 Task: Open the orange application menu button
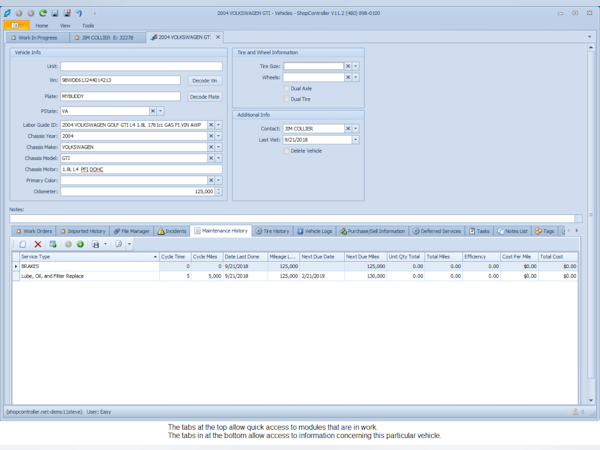point(16,25)
